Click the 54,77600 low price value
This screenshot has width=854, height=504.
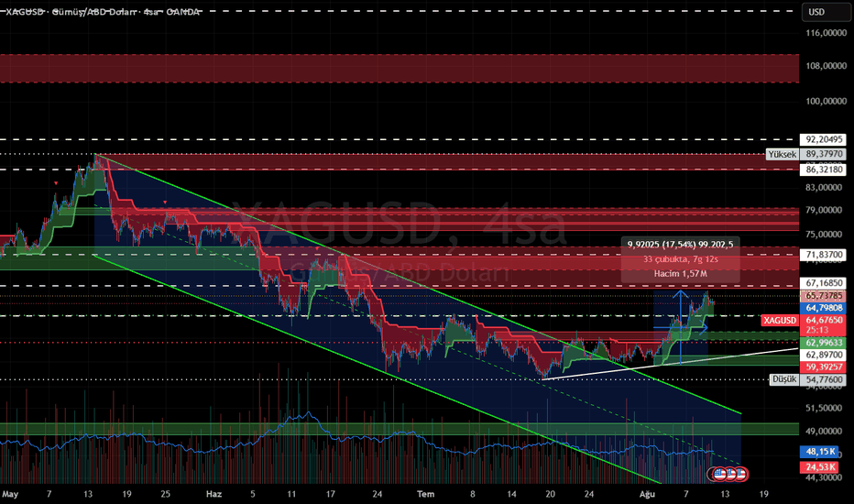(x=824, y=379)
